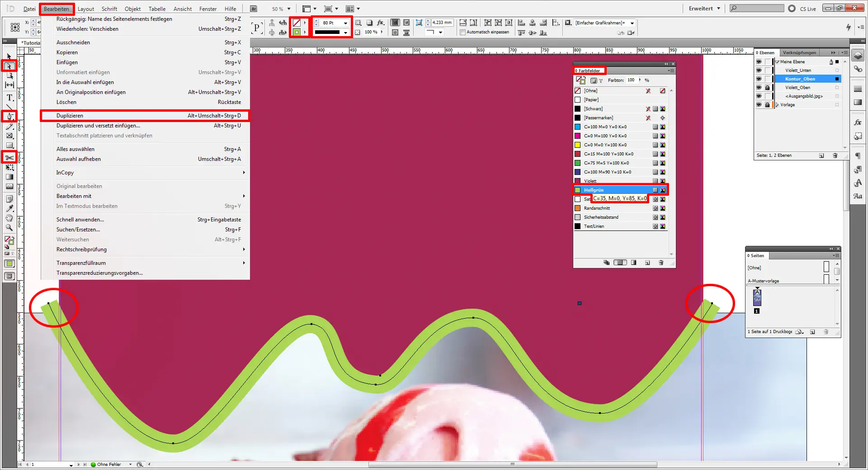
Task: Hide the Violett_Oben layer
Action: coord(758,88)
